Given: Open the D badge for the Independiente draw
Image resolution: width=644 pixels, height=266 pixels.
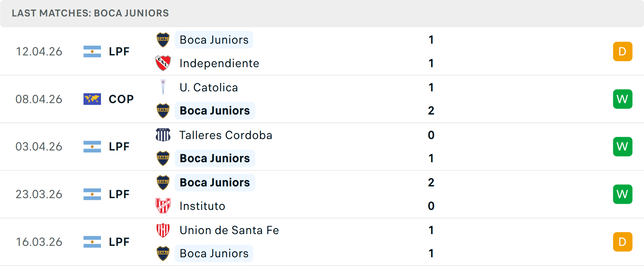Looking at the screenshot, I should tap(623, 51).
